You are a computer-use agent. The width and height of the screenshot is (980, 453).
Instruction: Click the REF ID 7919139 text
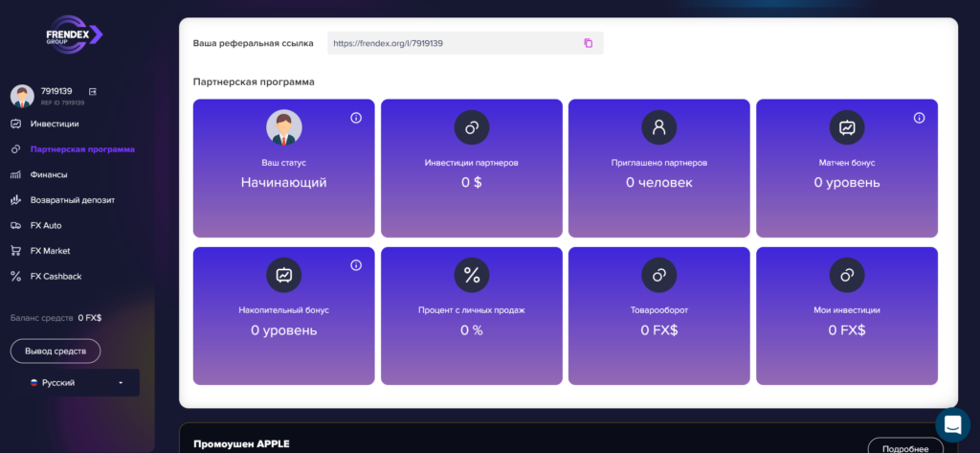(62, 102)
